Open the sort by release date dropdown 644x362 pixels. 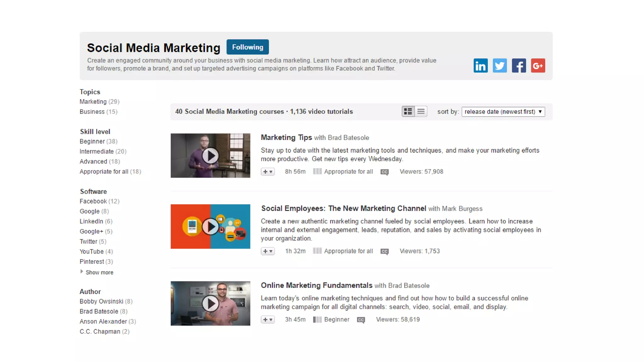pyautogui.click(x=503, y=112)
